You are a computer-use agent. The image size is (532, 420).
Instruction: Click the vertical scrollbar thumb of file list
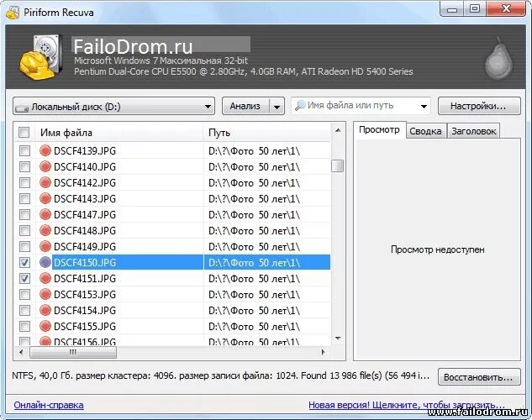[x=337, y=165]
